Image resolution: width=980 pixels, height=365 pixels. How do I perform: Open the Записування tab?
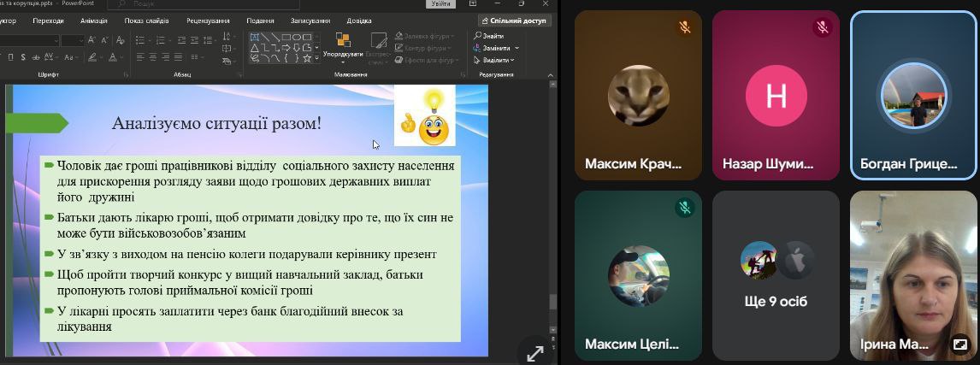pos(310,21)
